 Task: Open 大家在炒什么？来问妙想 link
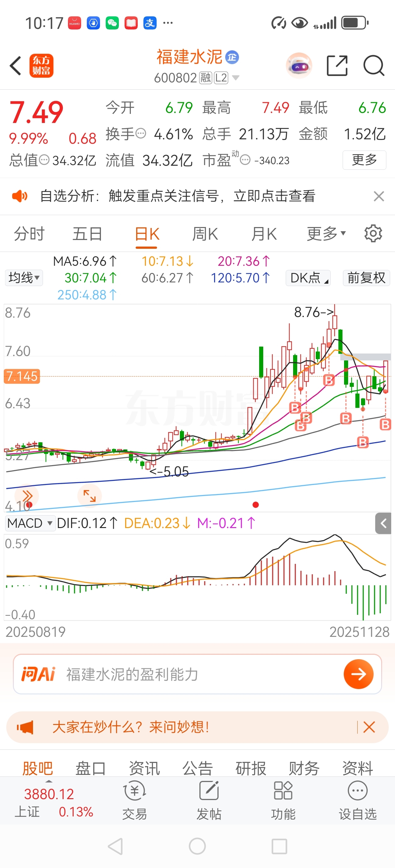point(131,727)
